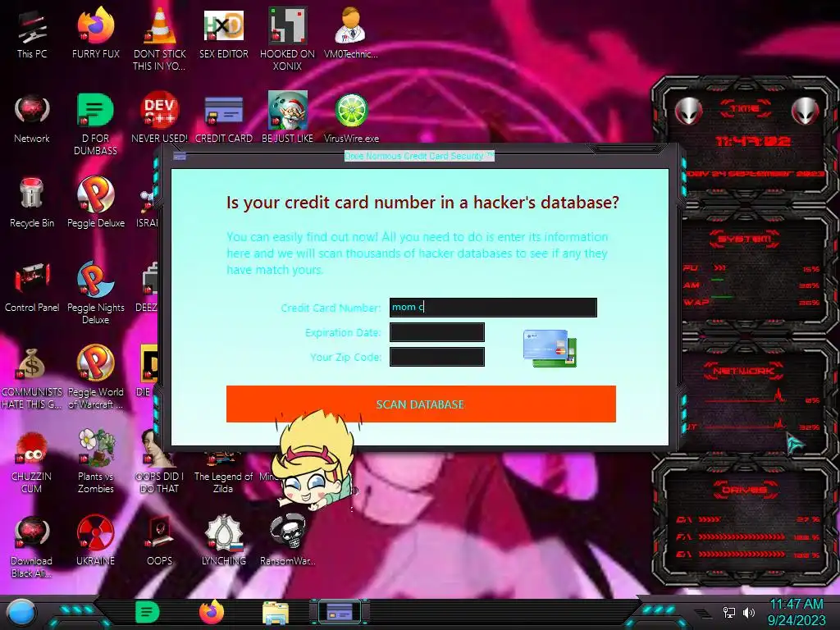Click the TIME header in gadget

point(745,109)
